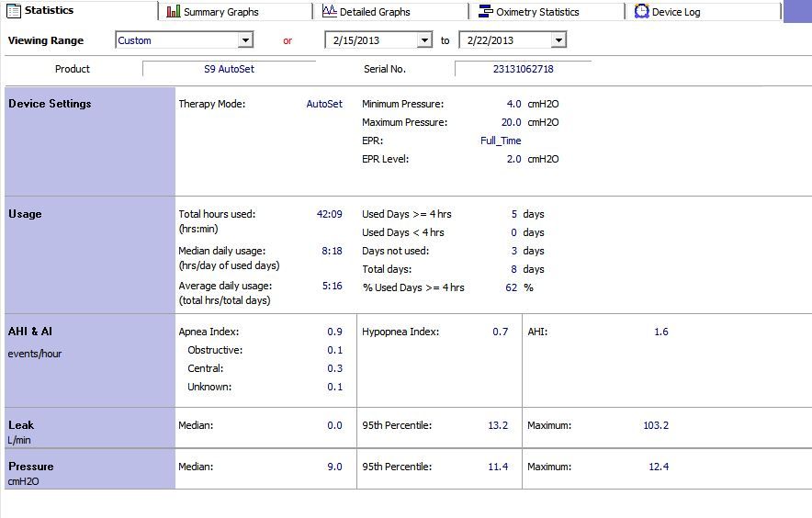Click the Device Log clock icon
The image size is (812, 518).
click(642, 11)
